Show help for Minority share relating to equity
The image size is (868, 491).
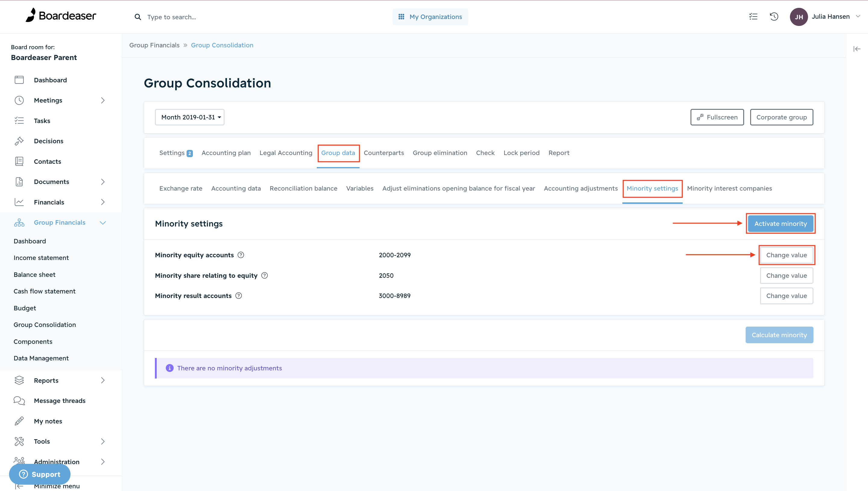pyautogui.click(x=265, y=276)
